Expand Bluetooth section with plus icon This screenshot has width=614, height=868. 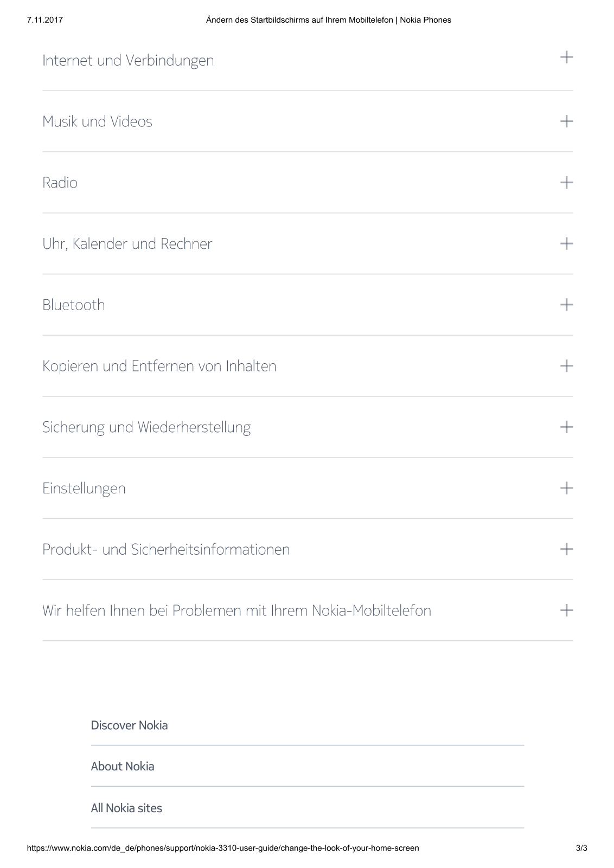(566, 305)
